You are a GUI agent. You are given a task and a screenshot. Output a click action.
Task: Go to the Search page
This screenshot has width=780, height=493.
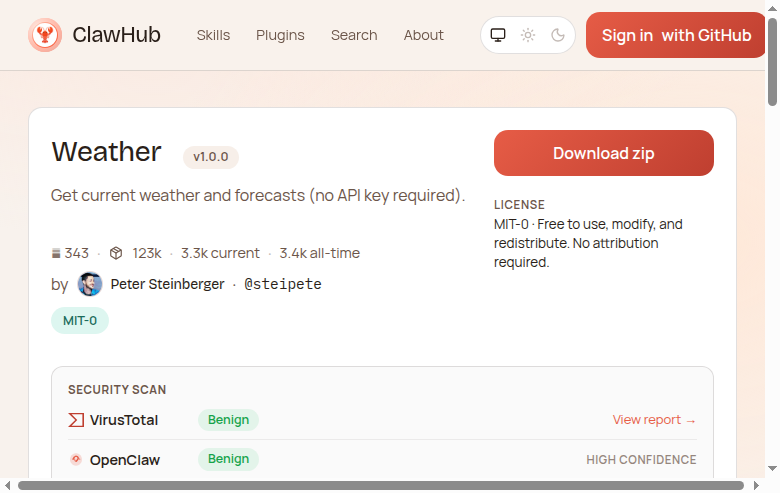point(354,35)
